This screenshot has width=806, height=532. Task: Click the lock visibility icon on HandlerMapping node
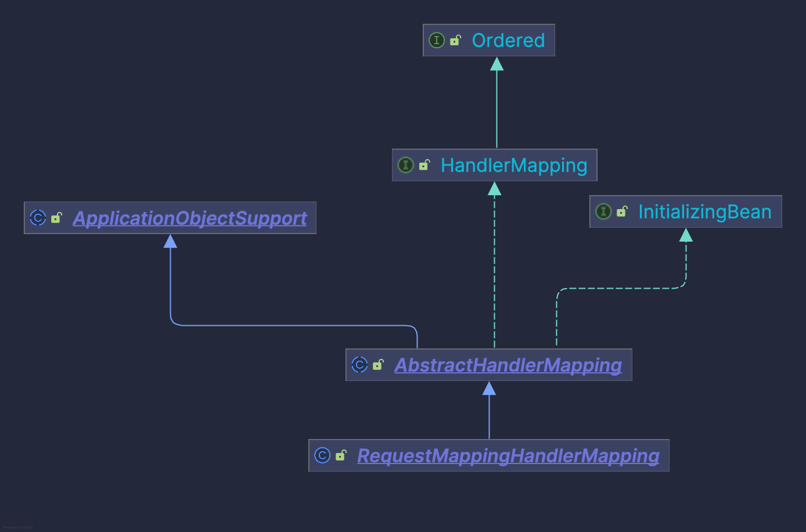[x=424, y=165]
